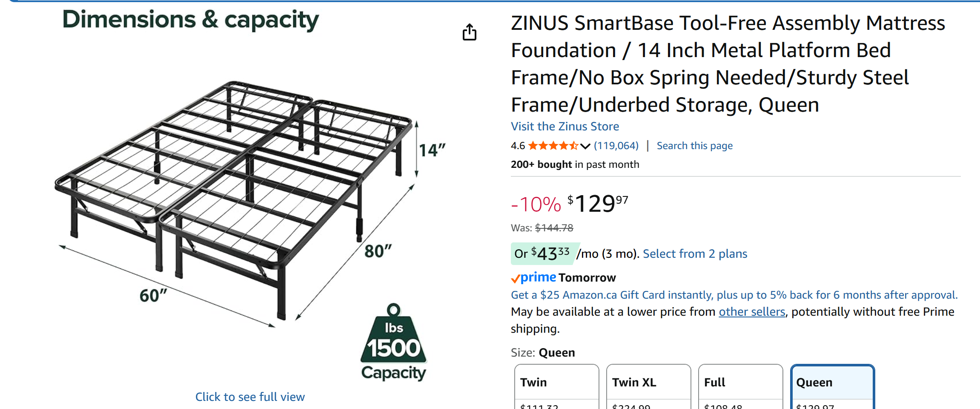
Task: Click the Search this page link
Action: pyautogui.click(x=694, y=146)
